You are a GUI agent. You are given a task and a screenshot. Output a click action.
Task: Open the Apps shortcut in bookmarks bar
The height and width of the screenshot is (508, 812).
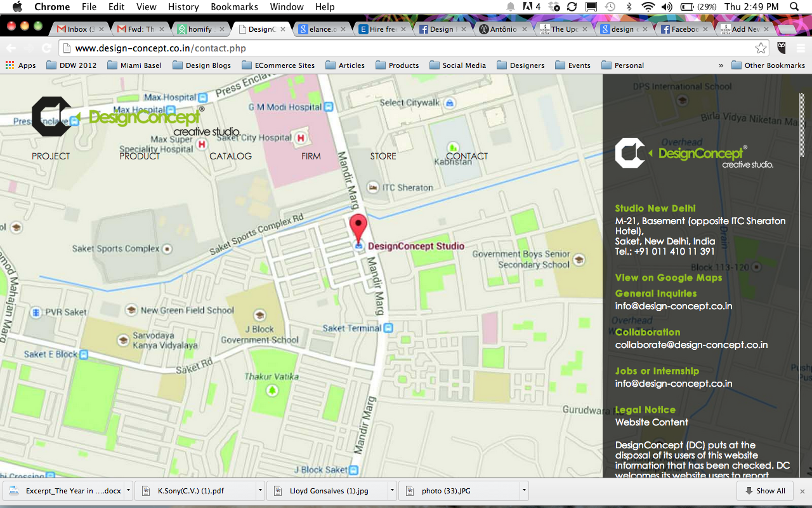[x=21, y=65]
